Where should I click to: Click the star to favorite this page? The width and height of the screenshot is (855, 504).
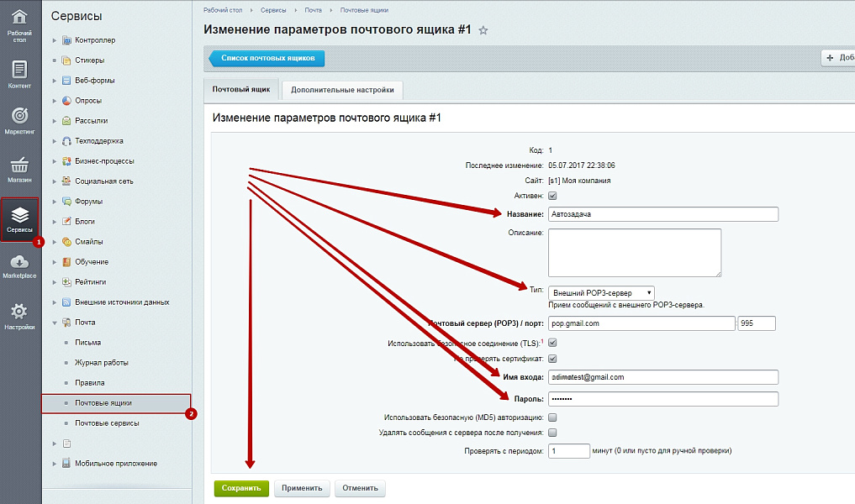click(483, 29)
